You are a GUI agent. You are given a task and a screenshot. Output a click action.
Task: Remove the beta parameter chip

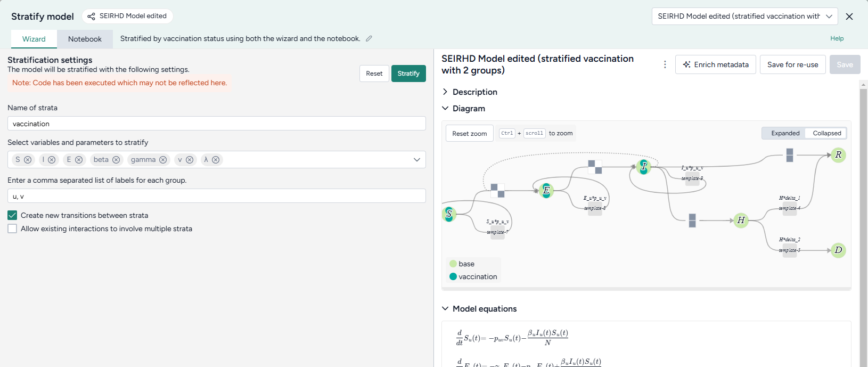click(x=116, y=160)
